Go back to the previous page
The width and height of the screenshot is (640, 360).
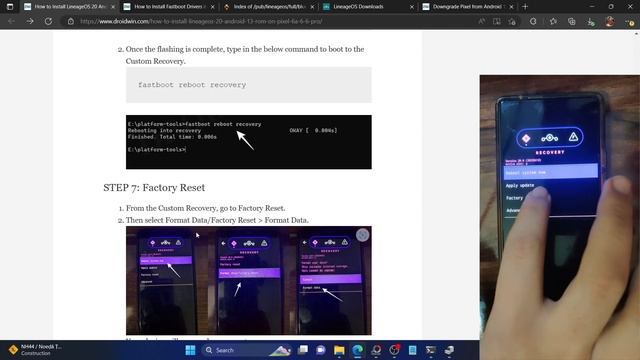[x=11, y=21]
